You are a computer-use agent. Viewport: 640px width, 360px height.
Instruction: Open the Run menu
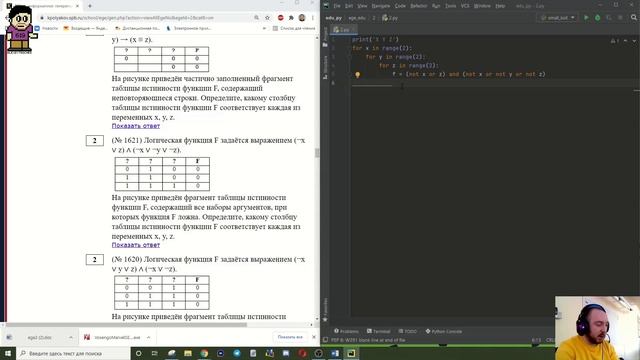pyautogui.click(x=436, y=6)
